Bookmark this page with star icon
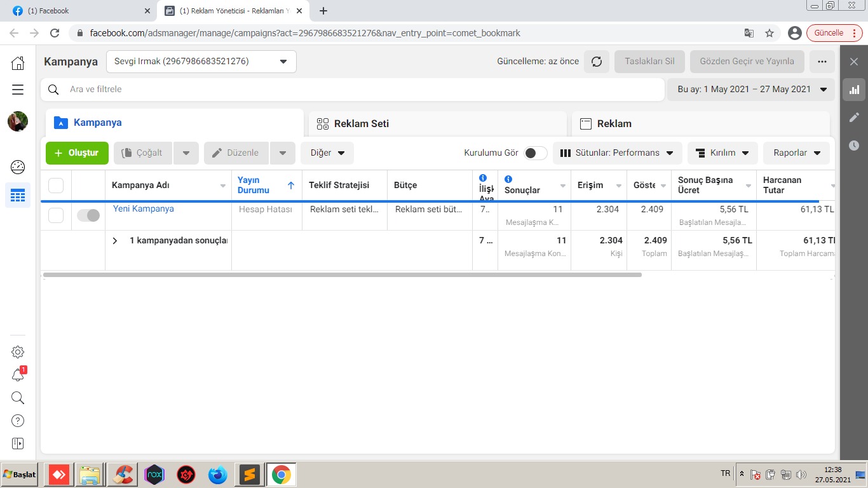 (x=770, y=33)
